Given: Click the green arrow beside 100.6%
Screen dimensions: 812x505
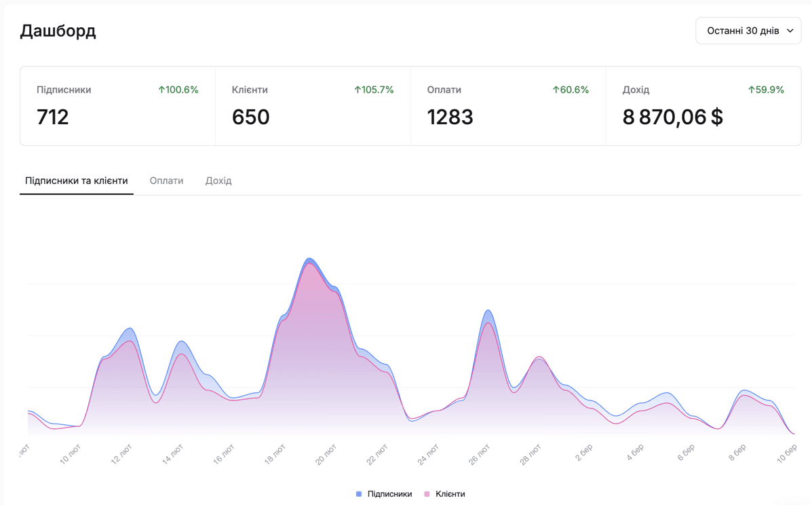Looking at the screenshot, I should tap(161, 90).
